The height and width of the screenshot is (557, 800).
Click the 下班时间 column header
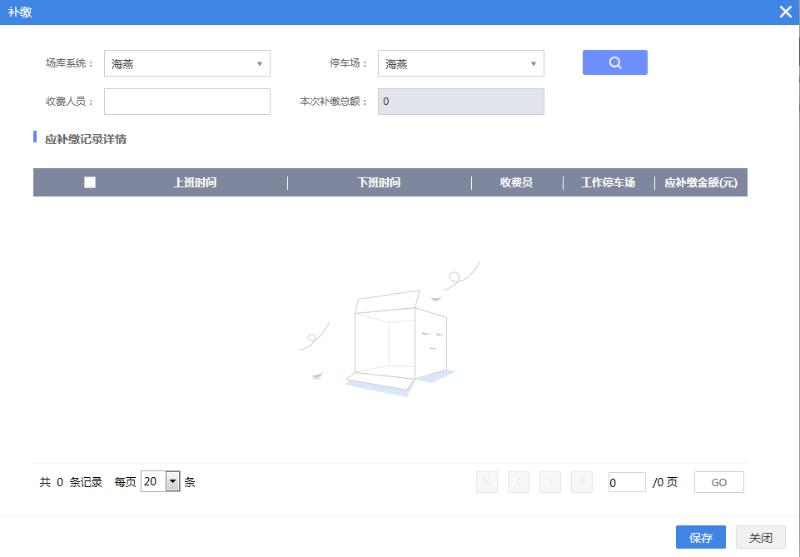(379, 183)
